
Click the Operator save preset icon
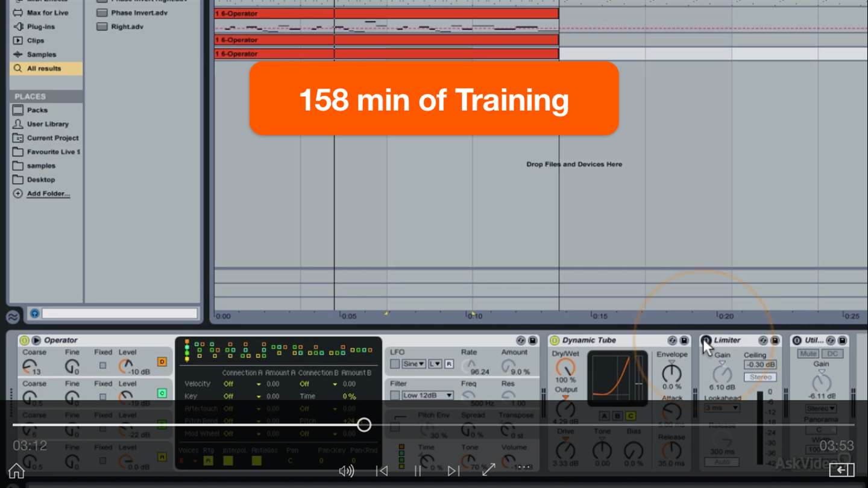coord(533,340)
